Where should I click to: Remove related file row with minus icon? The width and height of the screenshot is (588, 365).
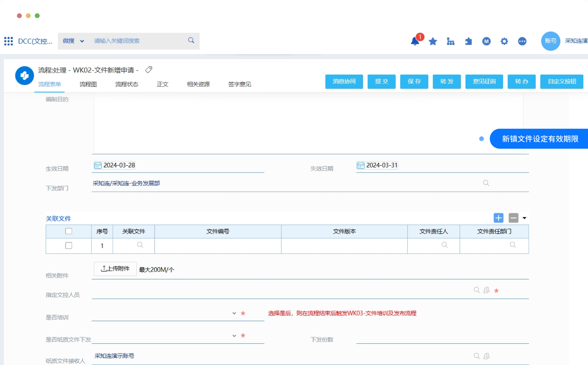pyautogui.click(x=513, y=218)
